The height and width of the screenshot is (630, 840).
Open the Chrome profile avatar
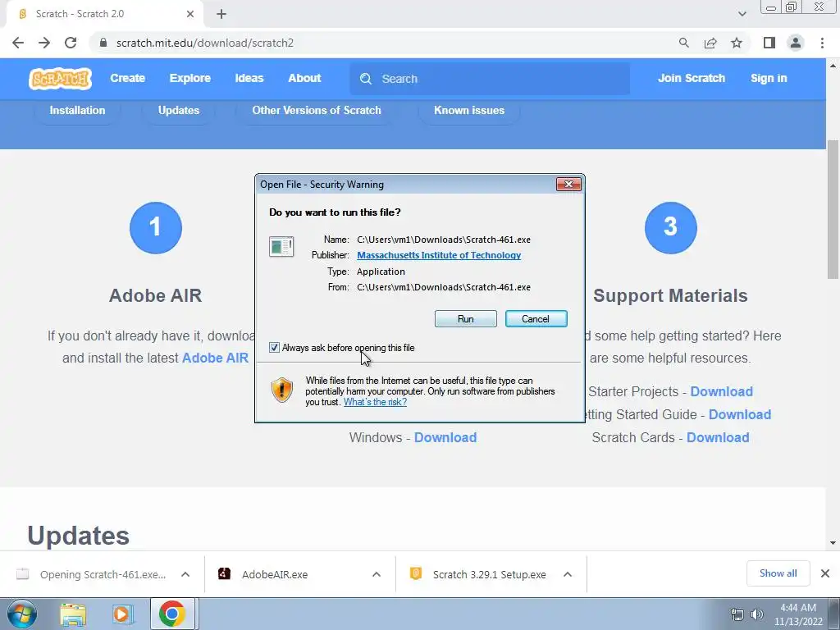point(796,43)
